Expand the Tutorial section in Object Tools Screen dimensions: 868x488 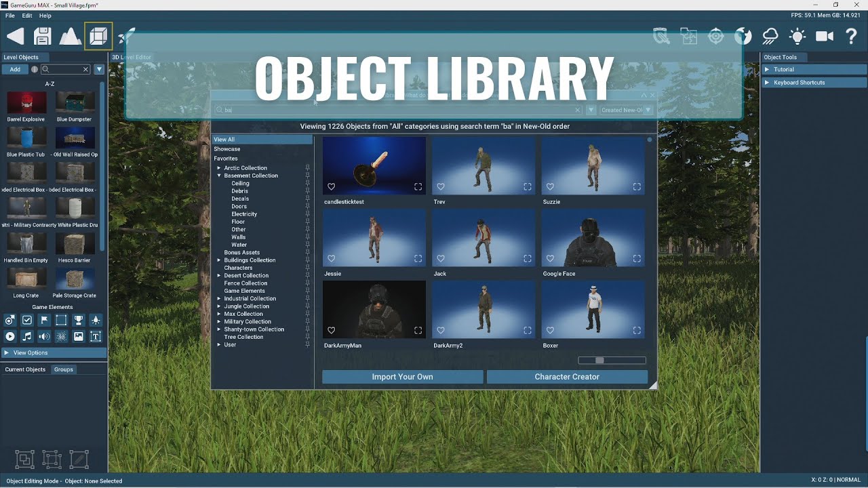tap(812, 69)
